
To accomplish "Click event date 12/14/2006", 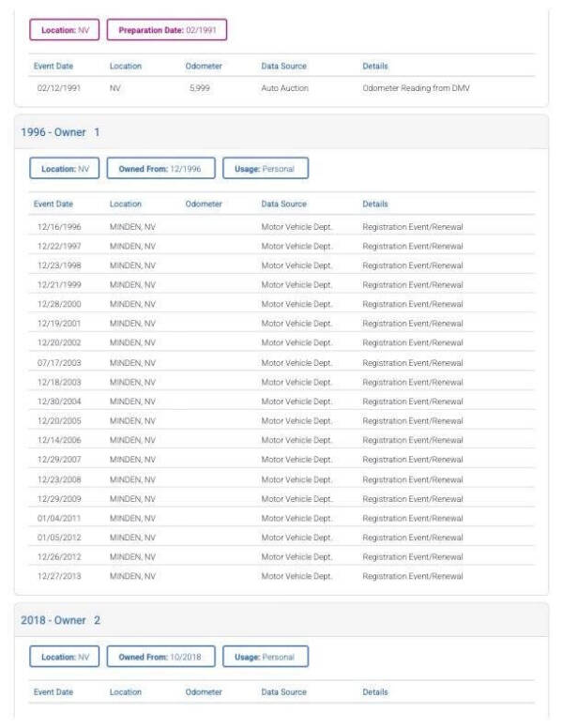I will coord(59,440).
